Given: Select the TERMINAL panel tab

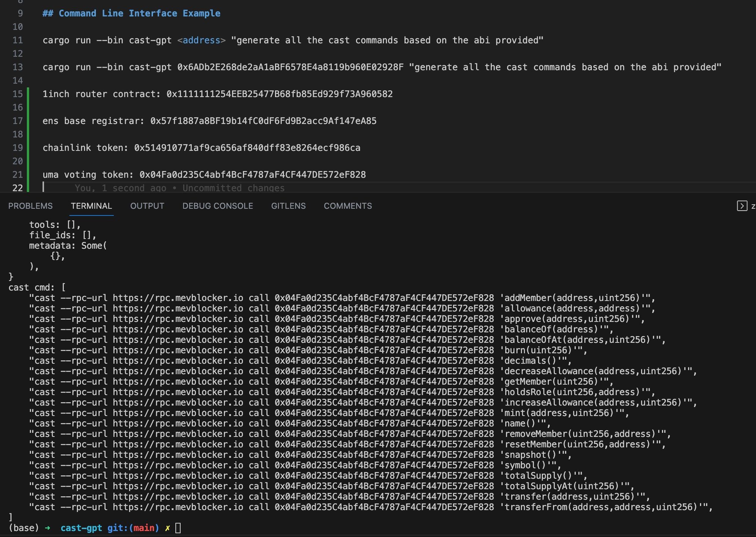Looking at the screenshot, I should pyautogui.click(x=91, y=206).
